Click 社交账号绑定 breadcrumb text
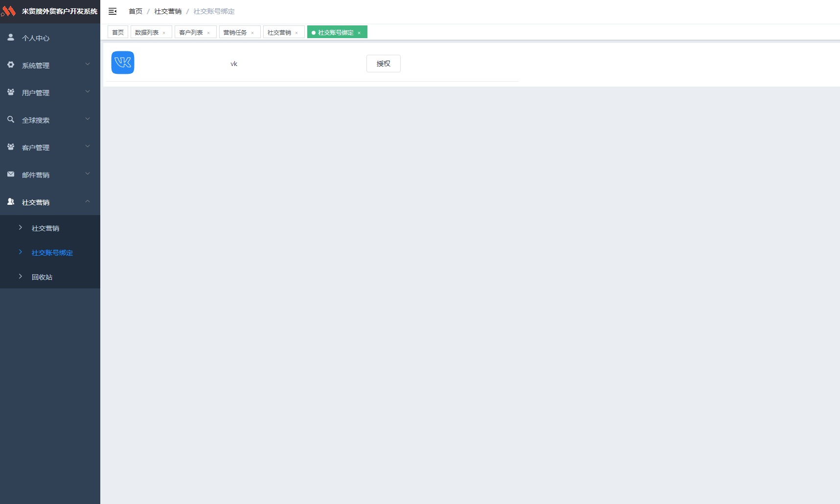The image size is (840, 504). coord(214,11)
